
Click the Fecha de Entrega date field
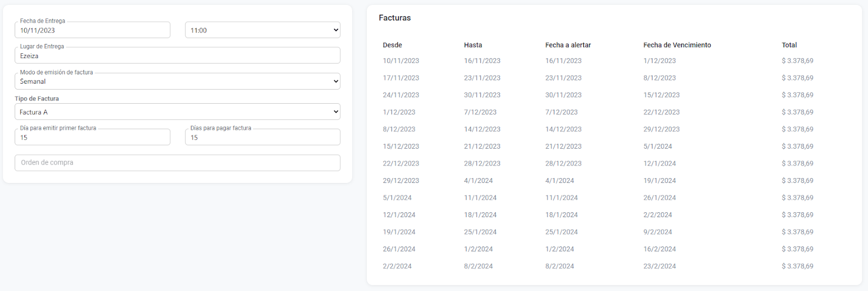(x=92, y=30)
